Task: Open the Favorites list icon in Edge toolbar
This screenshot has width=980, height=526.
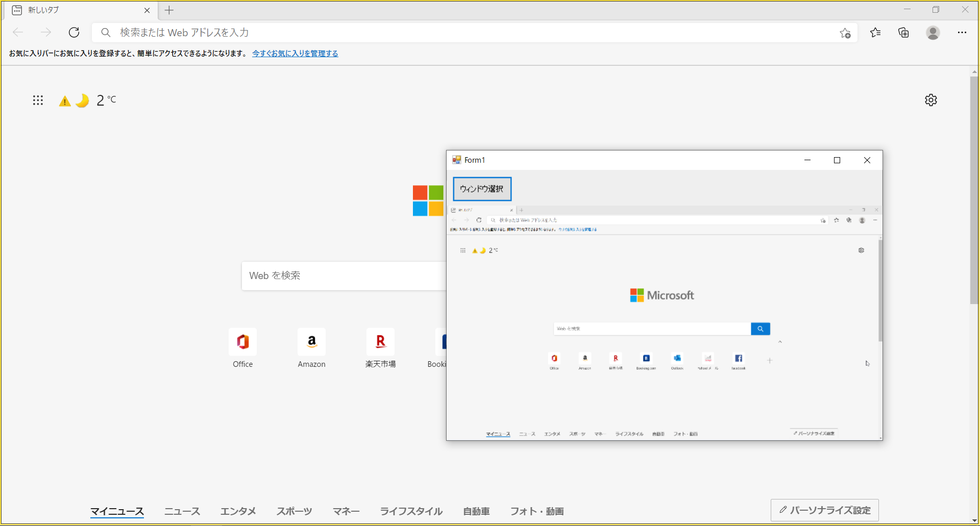Action: [875, 33]
